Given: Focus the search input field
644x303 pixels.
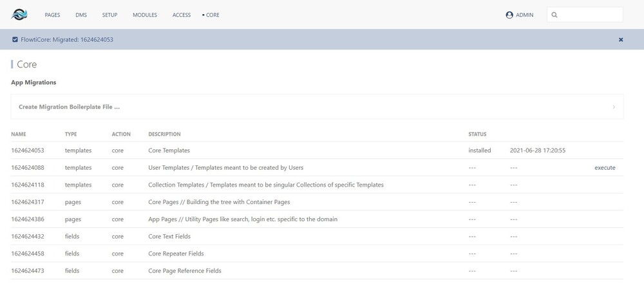Looking at the screenshot, I should click(x=589, y=15).
